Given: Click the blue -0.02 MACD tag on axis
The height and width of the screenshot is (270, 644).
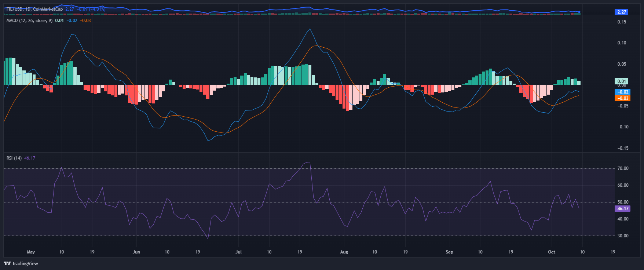Looking at the screenshot, I should click(622, 92).
